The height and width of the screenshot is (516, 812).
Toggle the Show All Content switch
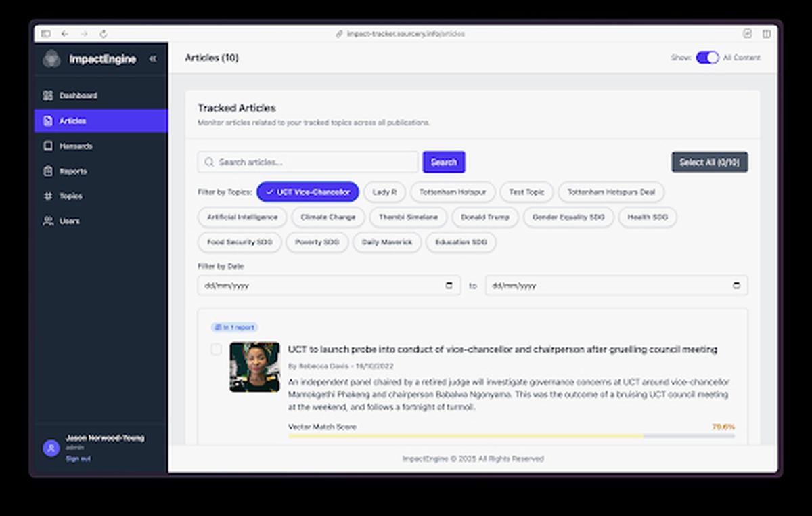707,58
